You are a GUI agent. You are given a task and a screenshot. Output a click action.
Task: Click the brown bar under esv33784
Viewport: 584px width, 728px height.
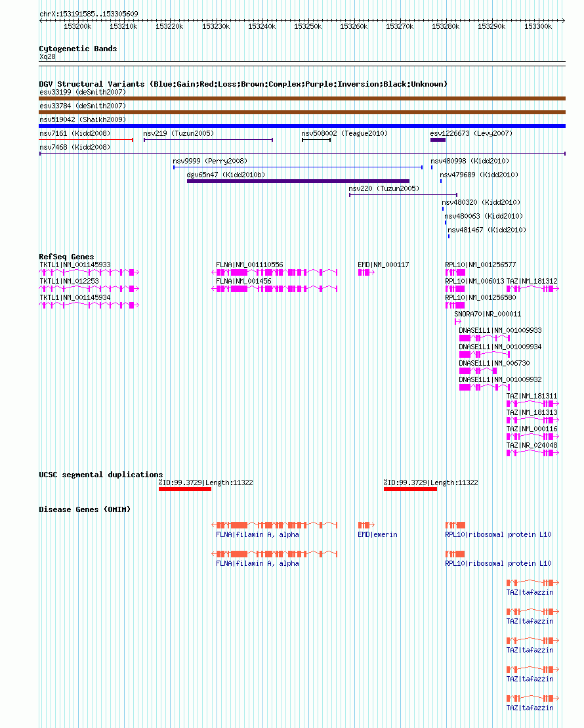click(302, 112)
